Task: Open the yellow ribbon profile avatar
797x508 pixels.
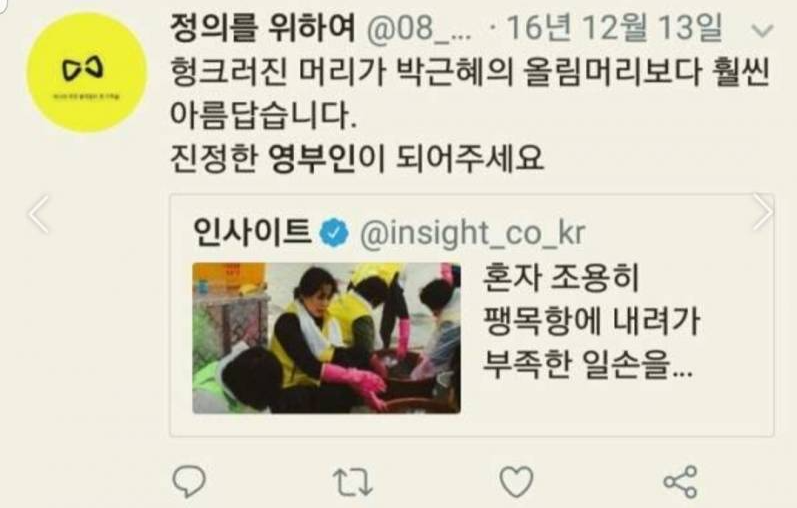Action: coord(87,73)
